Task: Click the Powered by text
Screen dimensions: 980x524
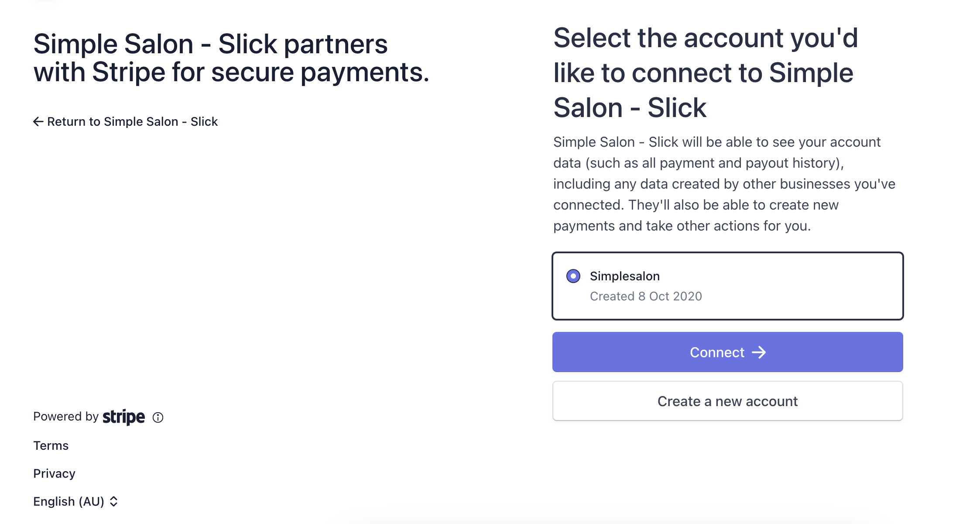Action: click(x=66, y=417)
